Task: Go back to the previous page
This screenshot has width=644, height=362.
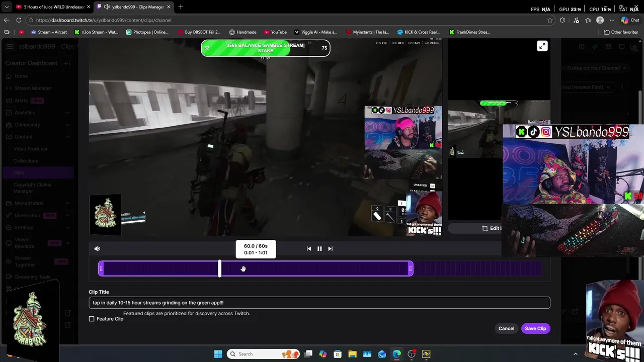Action: click(x=7, y=20)
